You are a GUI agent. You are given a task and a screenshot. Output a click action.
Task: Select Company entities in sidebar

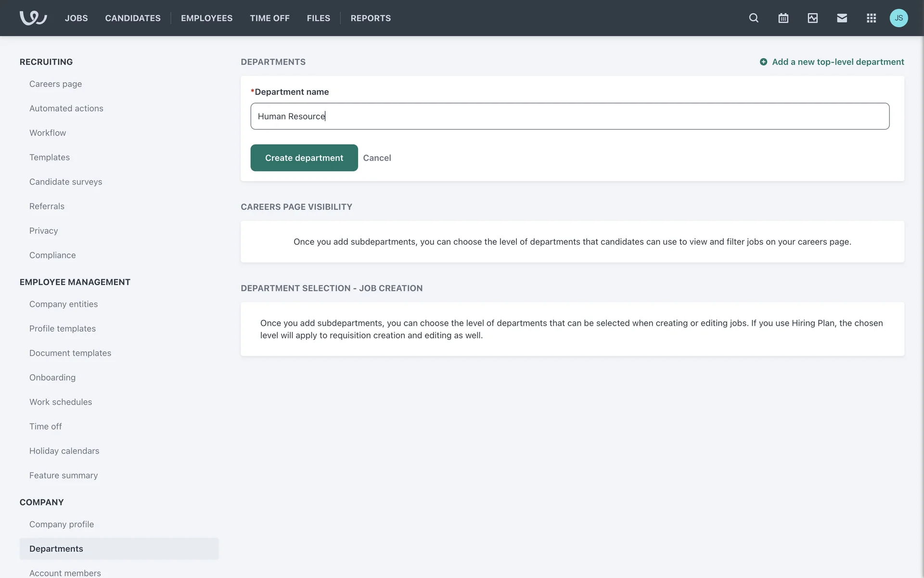tap(64, 304)
